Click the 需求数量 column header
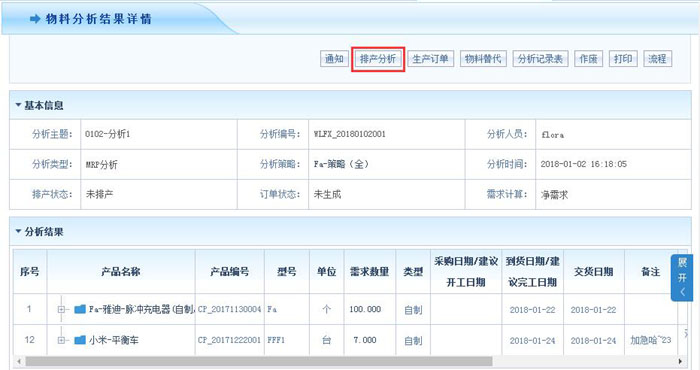The image size is (700, 370). click(x=370, y=271)
